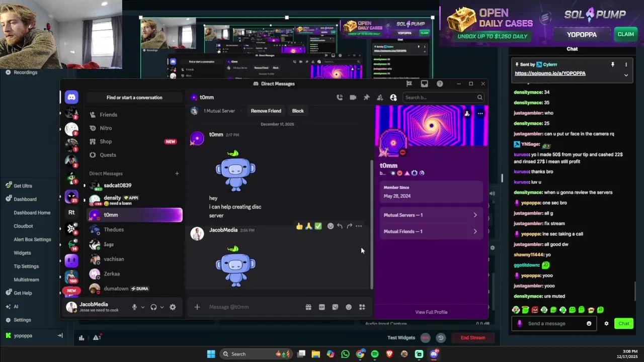Open the Shop page

[134, 142]
